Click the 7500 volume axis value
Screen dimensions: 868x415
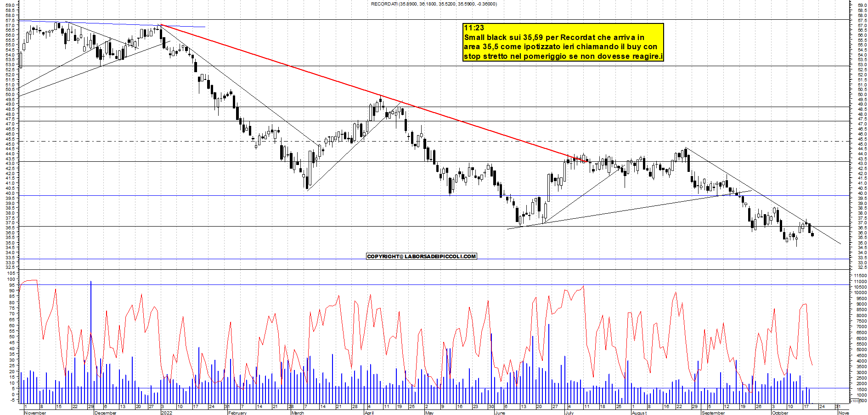tap(861, 321)
